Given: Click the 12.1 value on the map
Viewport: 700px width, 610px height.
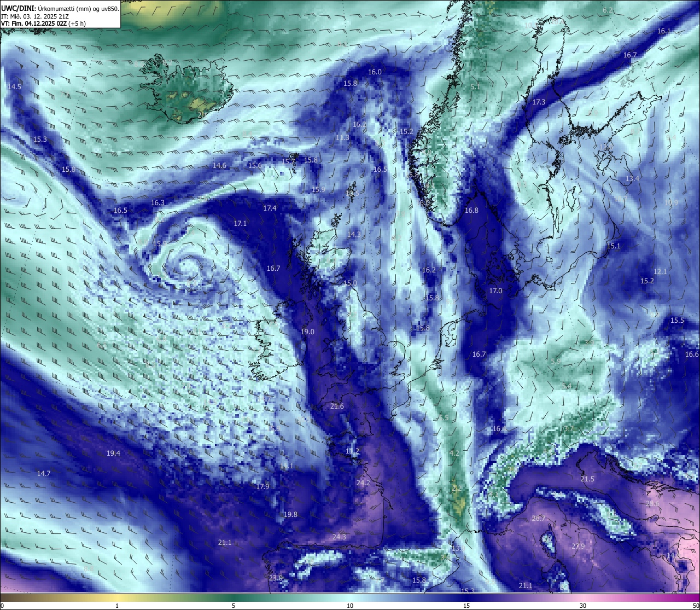Looking at the screenshot, I should pyautogui.click(x=660, y=271).
